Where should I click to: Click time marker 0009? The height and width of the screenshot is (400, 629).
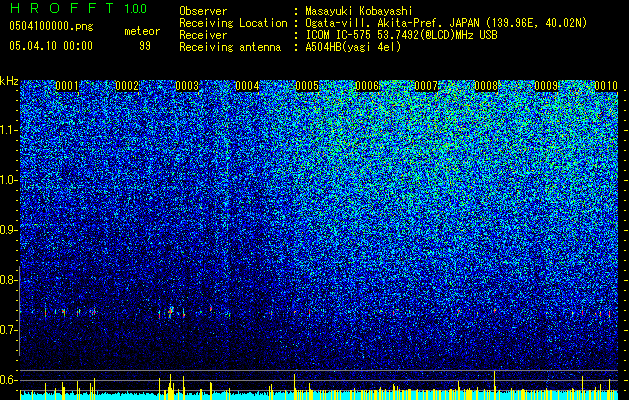[546, 86]
